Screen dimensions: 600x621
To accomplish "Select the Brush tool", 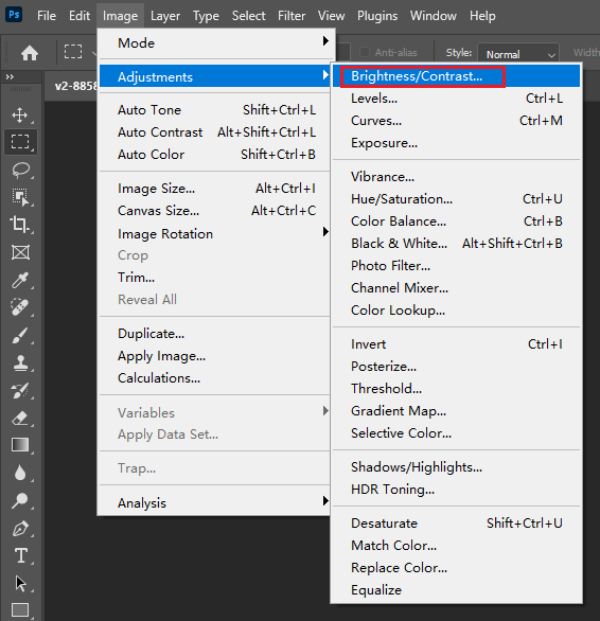I will click(x=20, y=336).
